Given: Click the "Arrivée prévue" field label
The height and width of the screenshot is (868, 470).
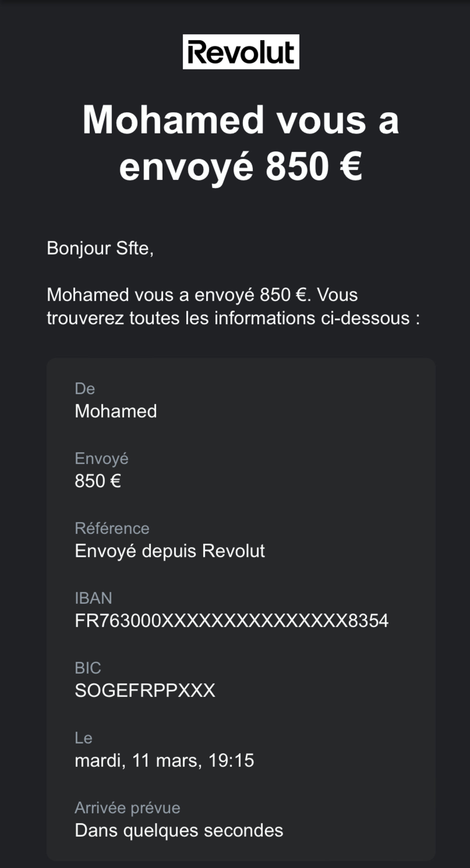Looking at the screenshot, I should click(x=127, y=808).
